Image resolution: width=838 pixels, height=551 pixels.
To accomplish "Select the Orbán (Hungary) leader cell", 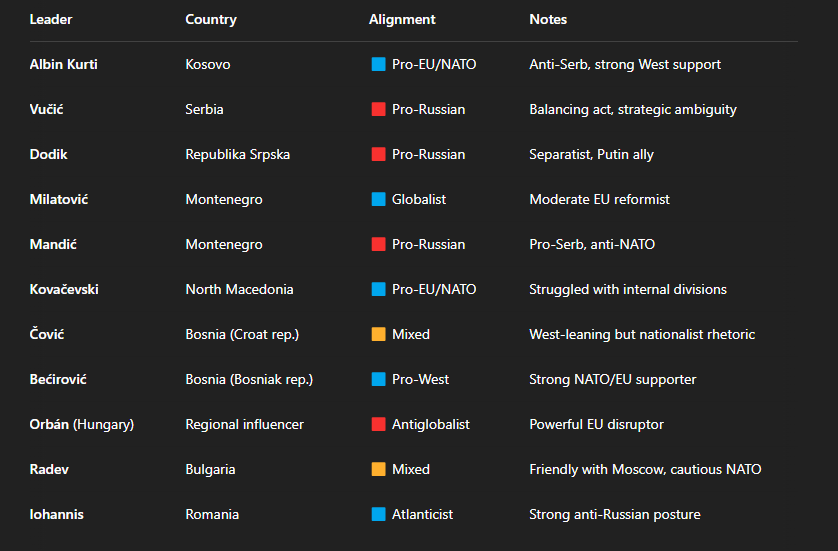I will coord(82,424).
